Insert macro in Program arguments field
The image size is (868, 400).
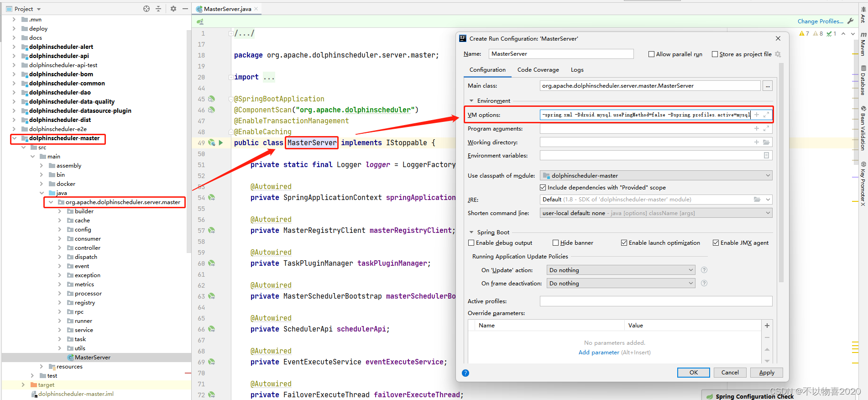pos(757,129)
